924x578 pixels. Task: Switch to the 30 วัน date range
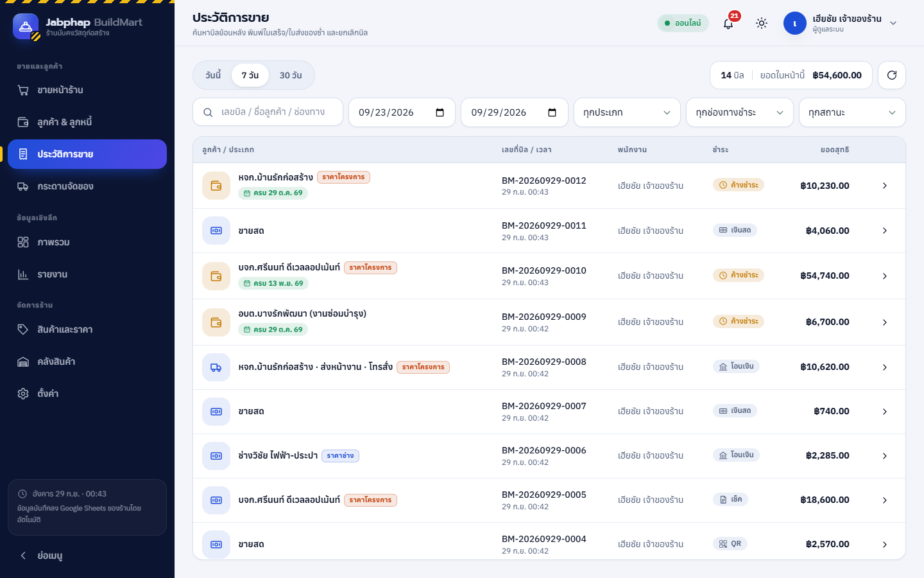(x=291, y=75)
